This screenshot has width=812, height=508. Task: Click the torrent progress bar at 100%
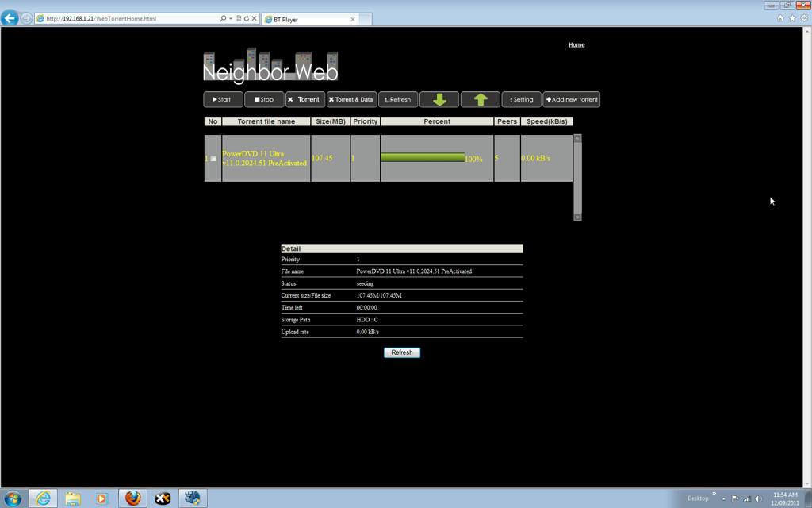click(x=423, y=158)
